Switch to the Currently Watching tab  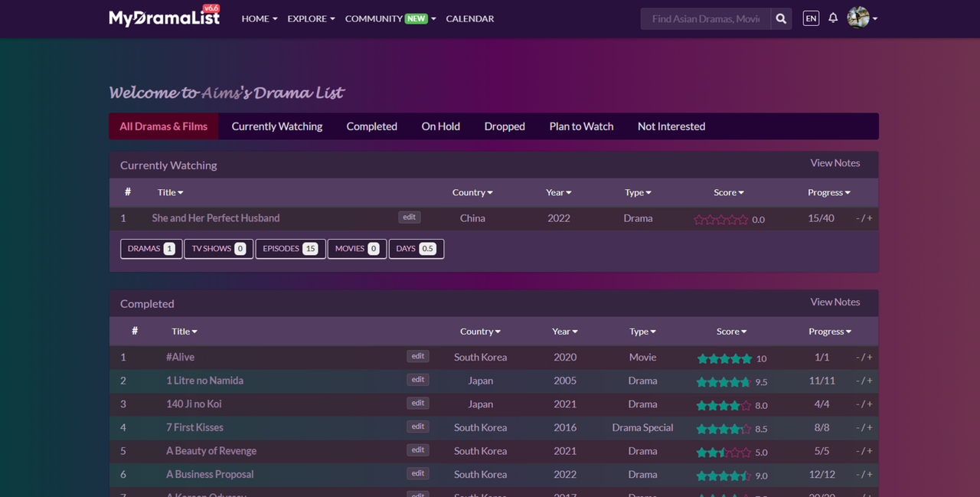pyautogui.click(x=277, y=126)
